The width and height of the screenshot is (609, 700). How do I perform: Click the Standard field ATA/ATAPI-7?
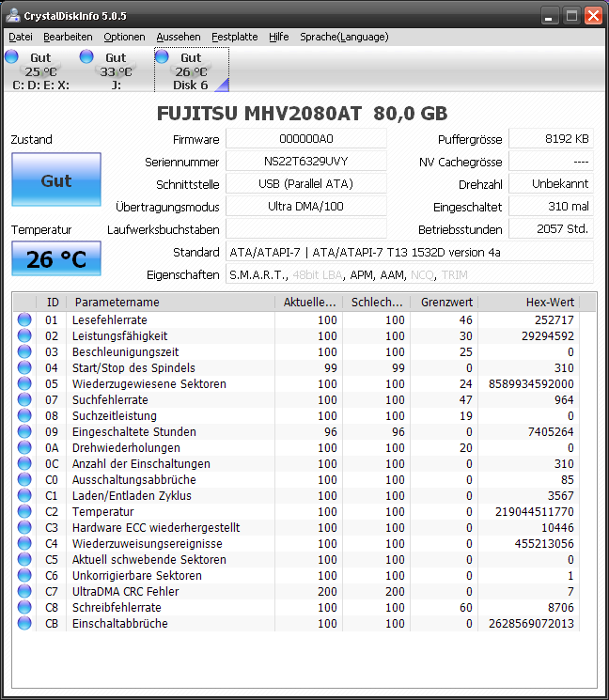(x=410, y=252)
